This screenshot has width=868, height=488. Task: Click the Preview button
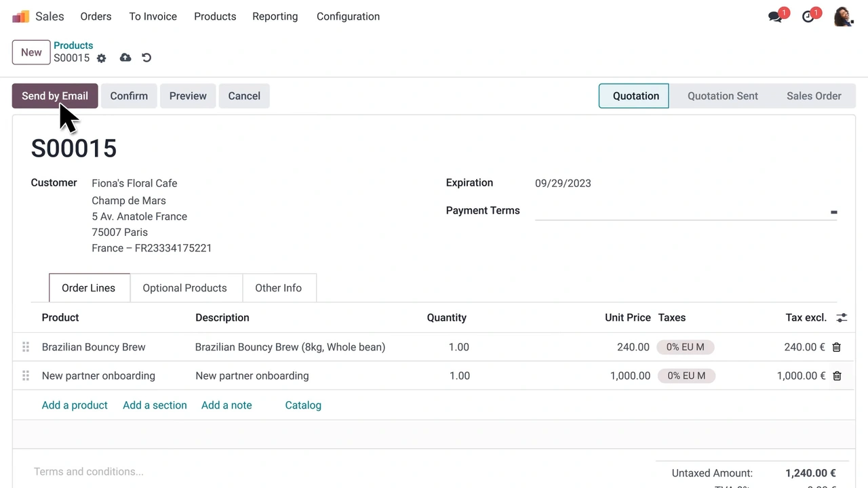[188, 96]
